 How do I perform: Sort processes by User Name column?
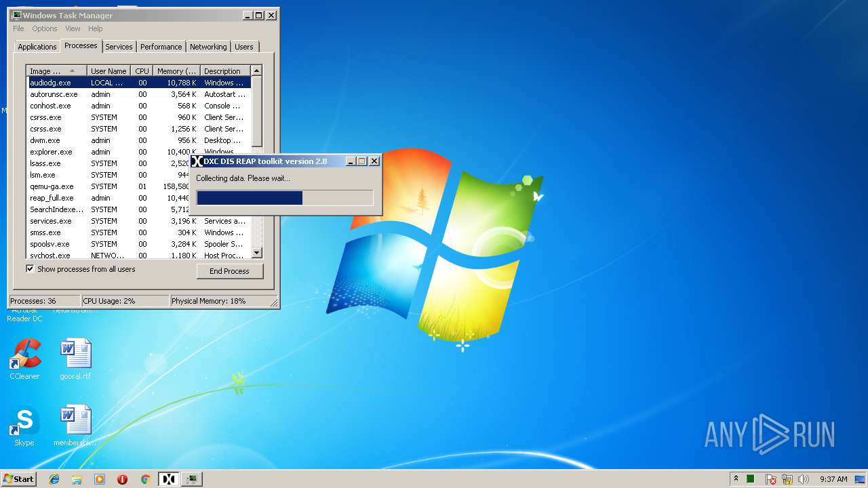click(108, 70)
